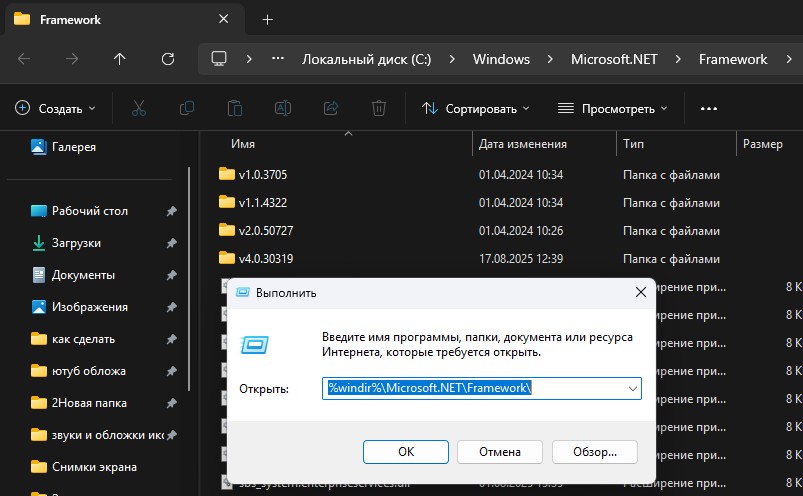This screenshot has width=803, height=496.
Task: Open ютуб обложа folder in sidebar
Action: tap(89, 371)
